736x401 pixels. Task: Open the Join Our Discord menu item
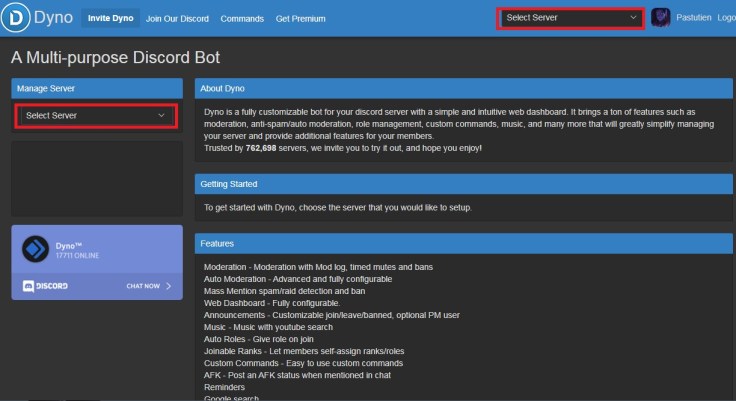177,19
